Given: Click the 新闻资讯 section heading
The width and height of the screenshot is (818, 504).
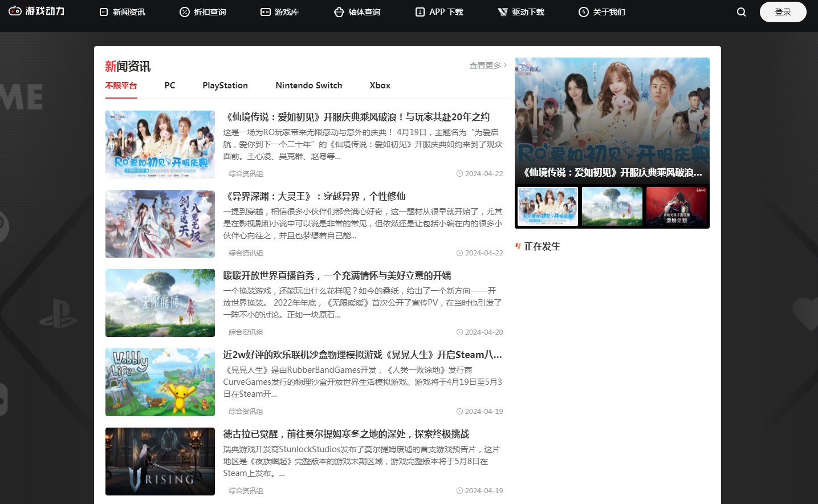Looking at the screenshot, I should (128, 67).
